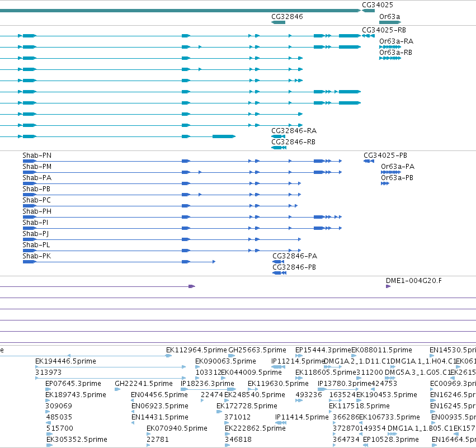The width and height of the screenshot is (476, 448).
Task: Click the Shab-PI protein label
Action: point(35,223)
